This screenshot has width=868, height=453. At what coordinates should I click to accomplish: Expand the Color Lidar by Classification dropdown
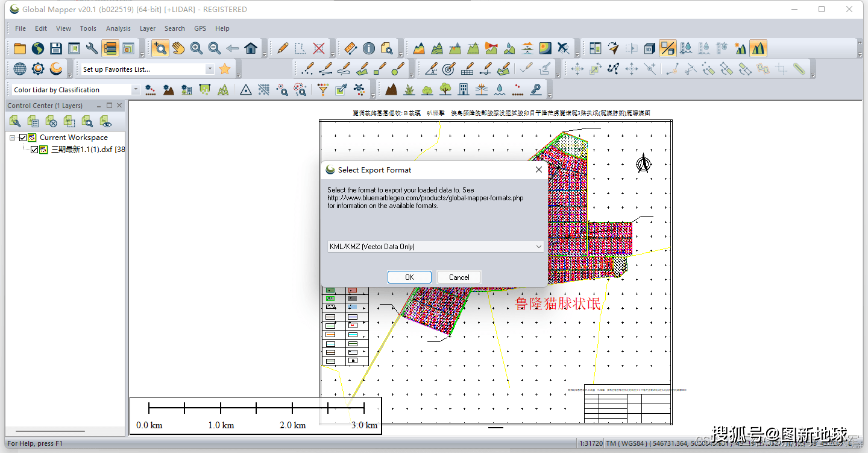coord(136,90)
